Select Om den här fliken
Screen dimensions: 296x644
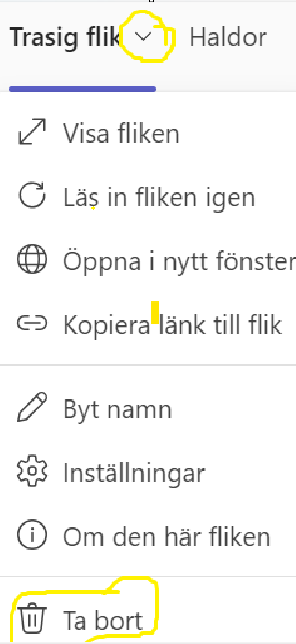click(148, 536)
